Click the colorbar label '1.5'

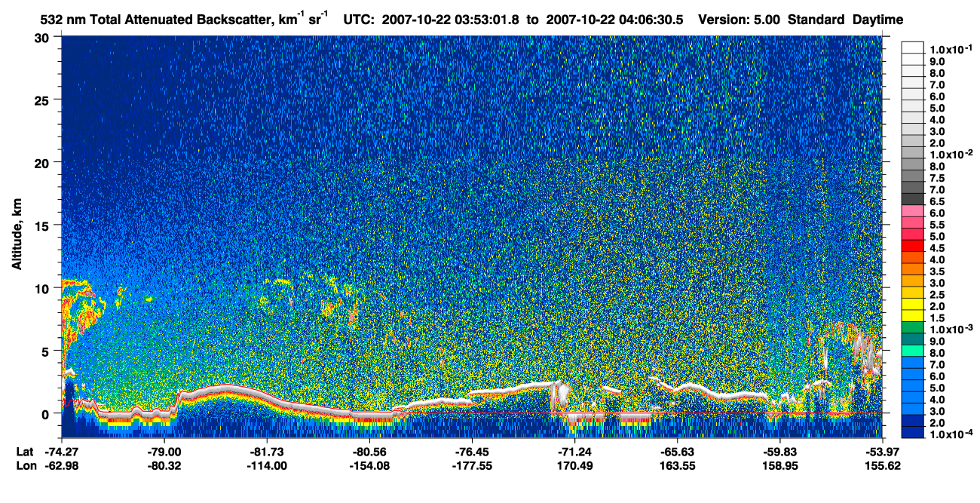938,318
